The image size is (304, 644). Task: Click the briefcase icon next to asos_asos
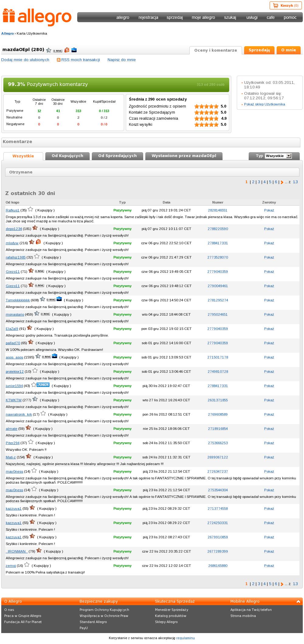(x=54, y=356)
